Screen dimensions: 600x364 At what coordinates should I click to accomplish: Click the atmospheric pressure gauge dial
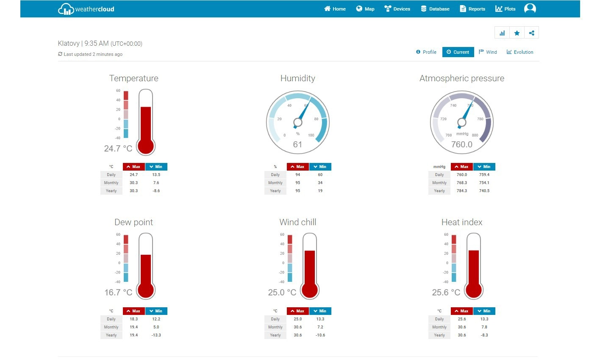[x=462, y=122]
